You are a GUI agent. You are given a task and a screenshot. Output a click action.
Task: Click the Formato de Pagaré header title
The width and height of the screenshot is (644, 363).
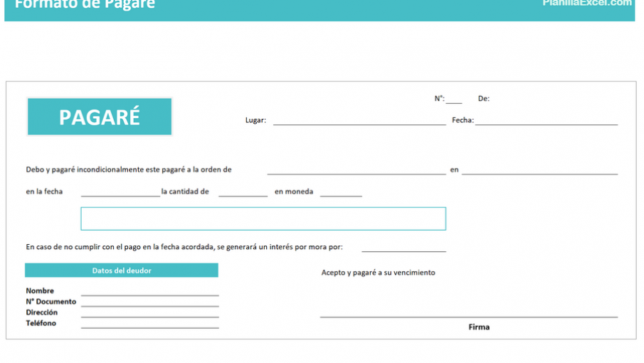coord(85,5)
